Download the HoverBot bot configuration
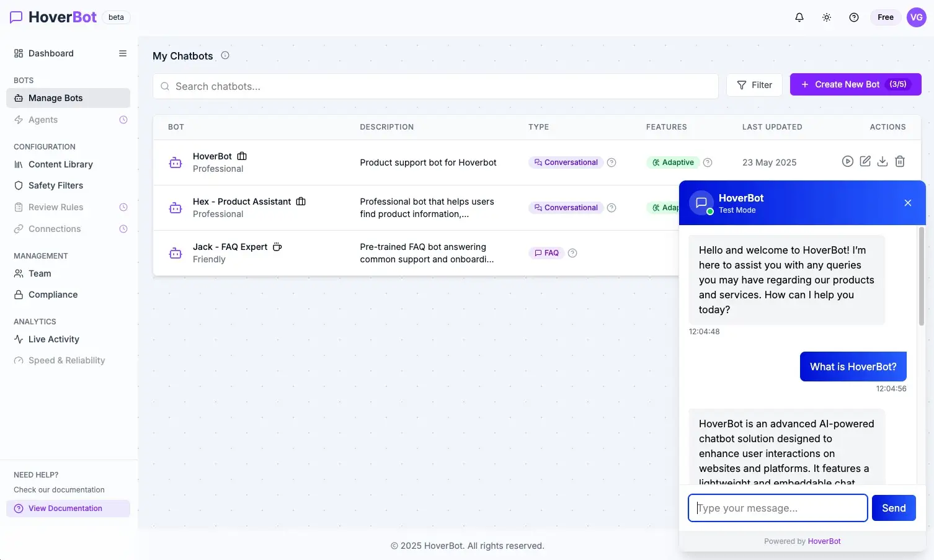 [883, 161]
